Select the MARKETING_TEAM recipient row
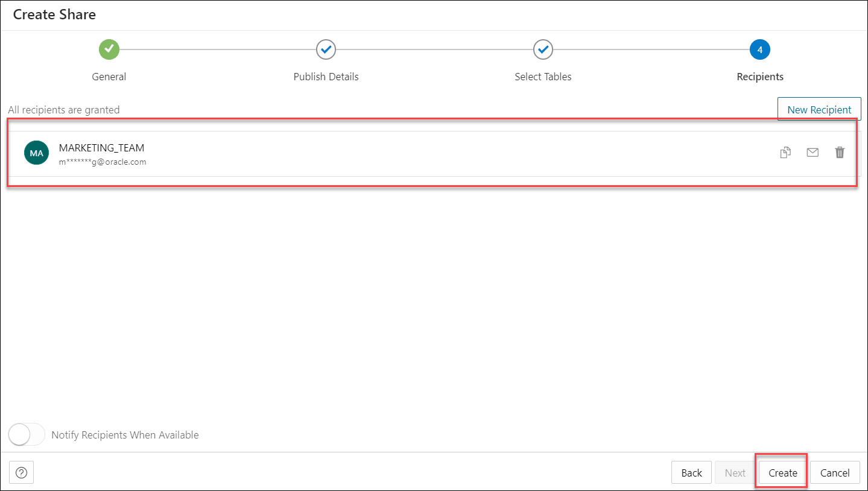This screenshot has height=491, width=868. [362, 152]
